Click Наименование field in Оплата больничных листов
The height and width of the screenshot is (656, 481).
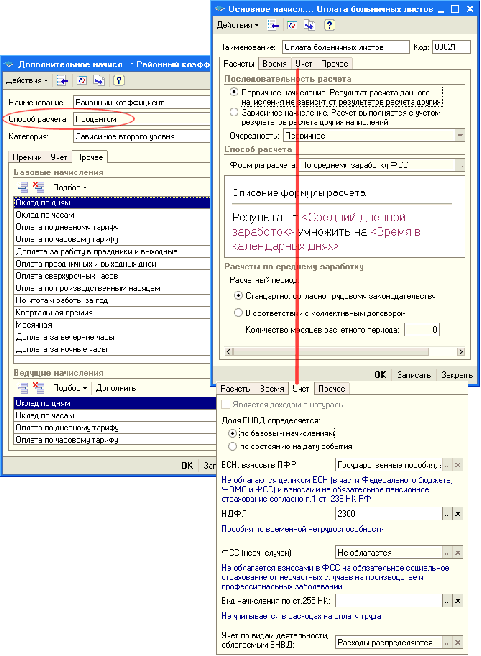click(x=345, y=47)
